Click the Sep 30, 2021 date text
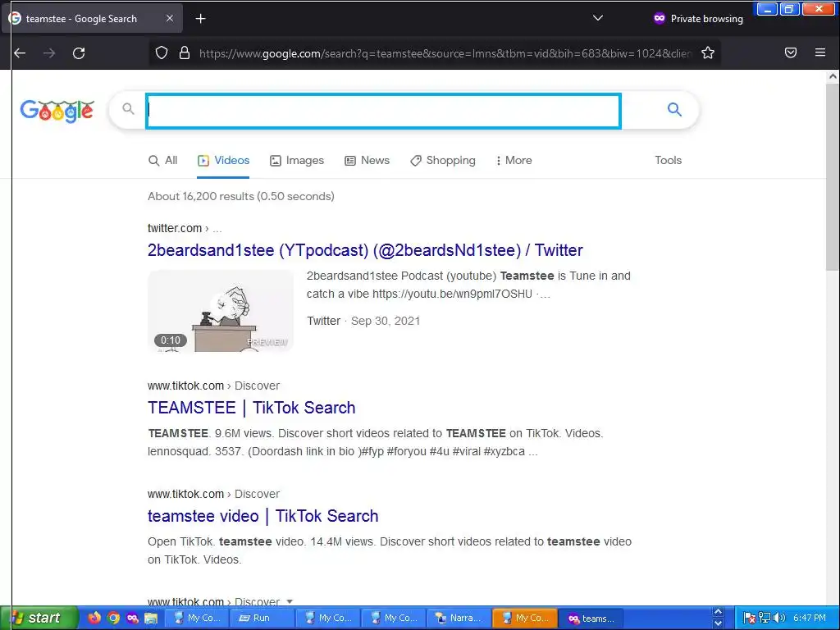The height and width of the screenshot is (630, 840). (x=386, y=321)
